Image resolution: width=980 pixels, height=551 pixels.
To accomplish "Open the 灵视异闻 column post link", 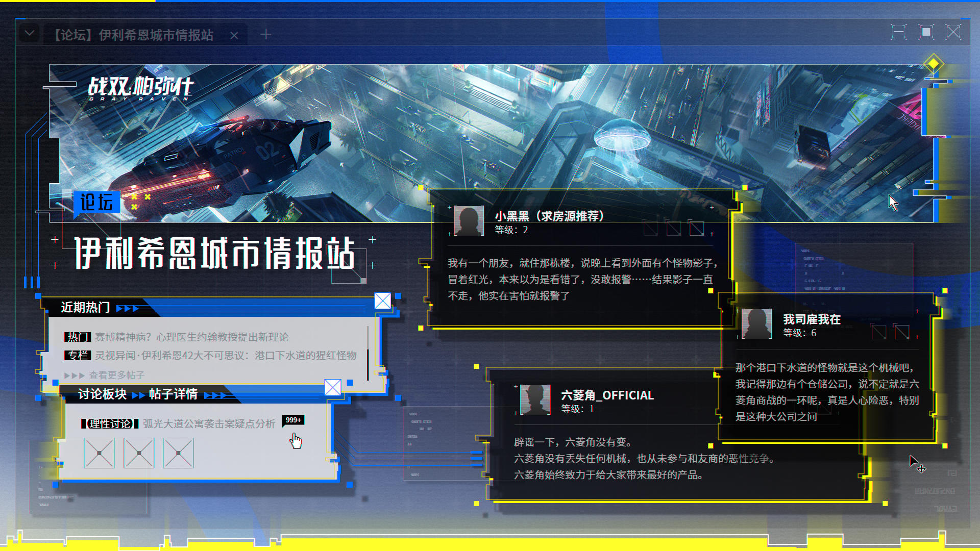I will click(225, 356).
